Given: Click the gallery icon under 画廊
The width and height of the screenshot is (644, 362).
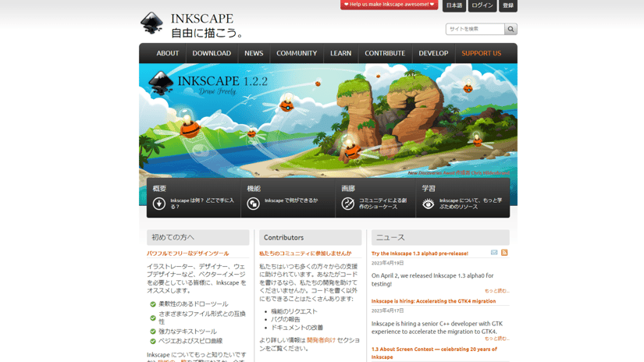Looking at the screenshot, I should (347, 204).
